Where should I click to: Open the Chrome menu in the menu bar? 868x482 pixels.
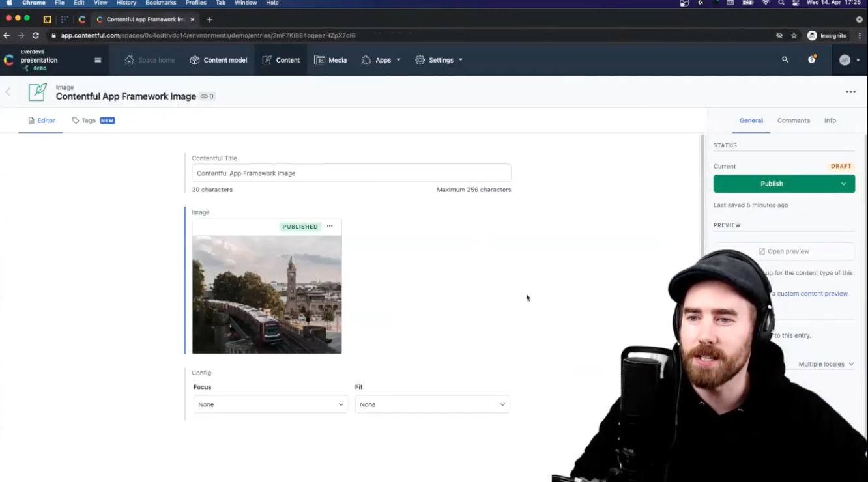point(34,3)
